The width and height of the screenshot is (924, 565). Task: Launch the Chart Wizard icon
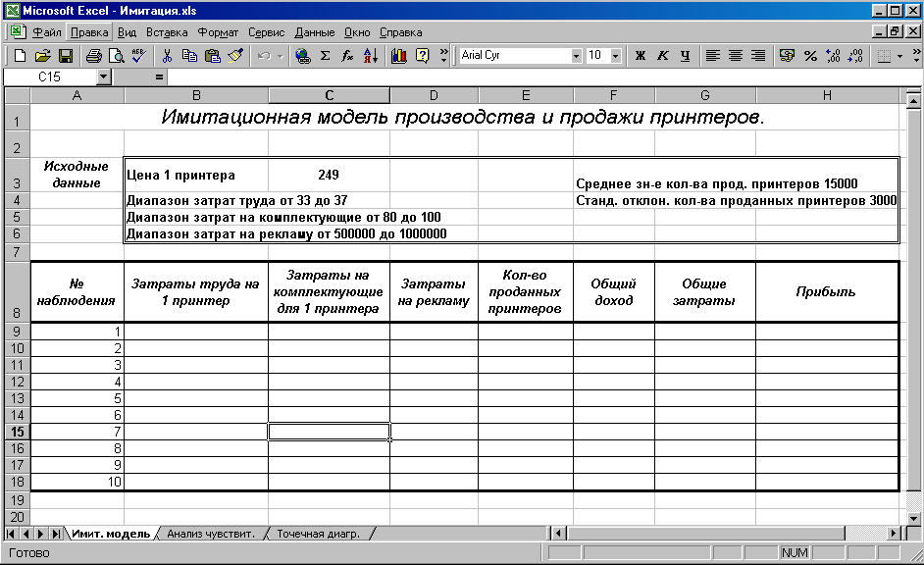pyautogui.click(x=399, y=56)
